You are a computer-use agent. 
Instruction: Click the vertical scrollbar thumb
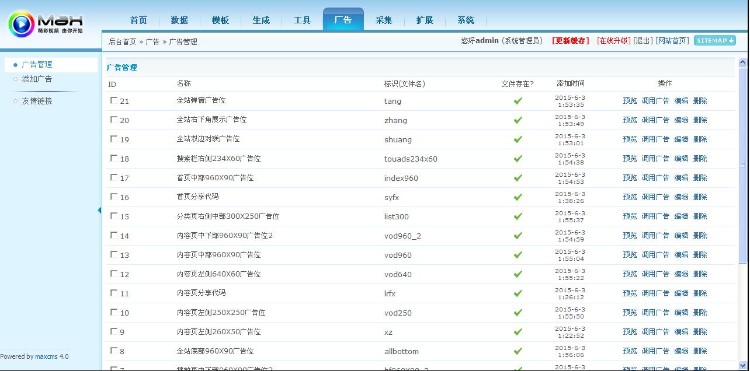pyautogui.click(x=742, y=165)
